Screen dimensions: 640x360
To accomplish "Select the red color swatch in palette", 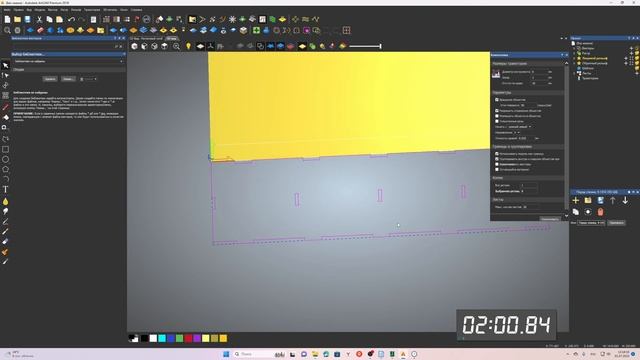I will (x=188, y=338).
